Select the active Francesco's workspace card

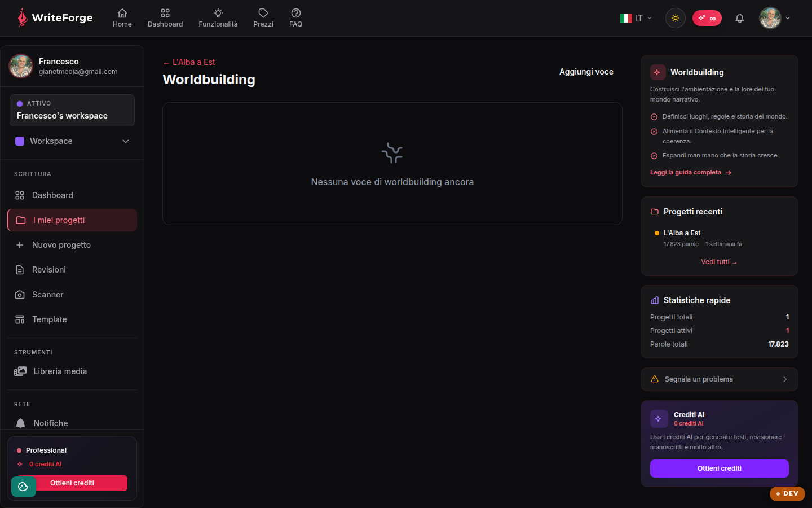coord(72,110)
